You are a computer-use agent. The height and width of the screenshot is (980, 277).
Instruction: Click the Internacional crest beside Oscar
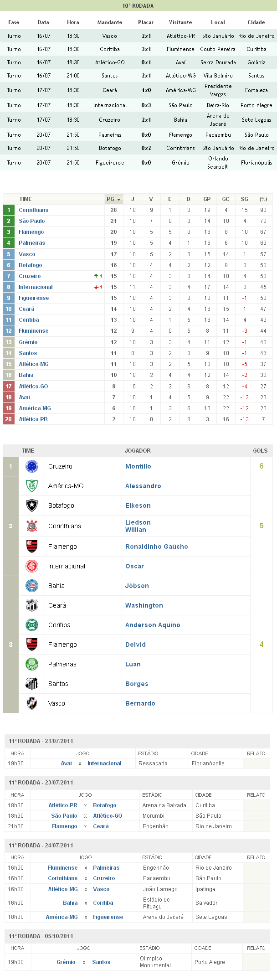(32, 566)
